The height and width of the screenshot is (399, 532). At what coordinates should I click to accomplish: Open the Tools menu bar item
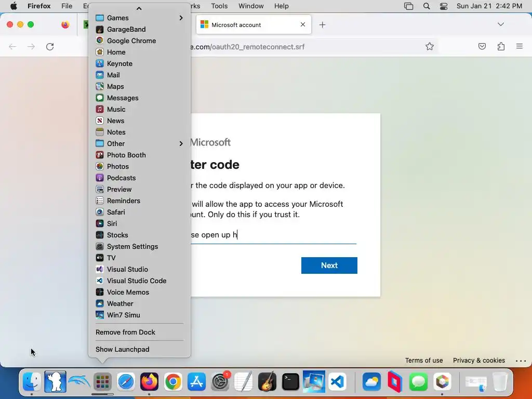(x=219, y=6)
